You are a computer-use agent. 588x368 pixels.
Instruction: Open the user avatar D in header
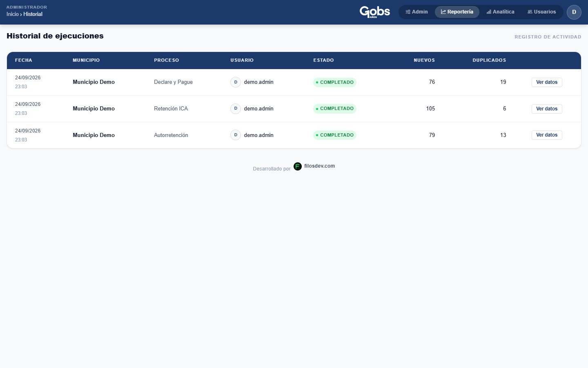pos(574,12)
